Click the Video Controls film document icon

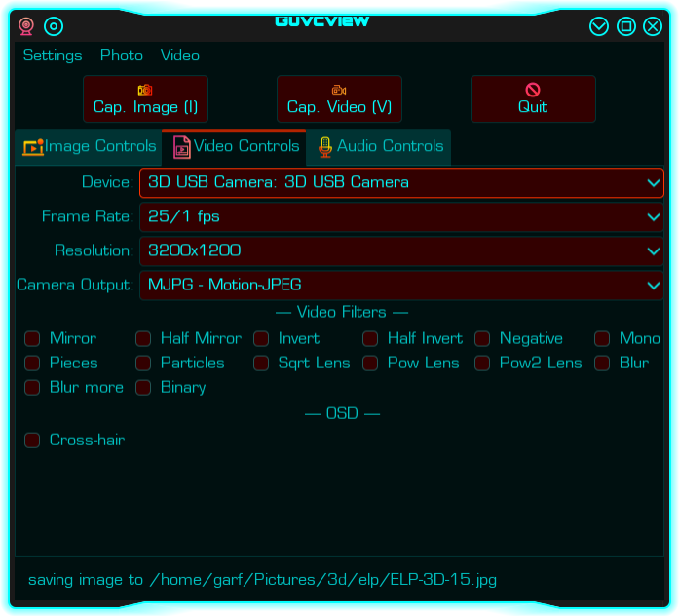click(182, 147)
